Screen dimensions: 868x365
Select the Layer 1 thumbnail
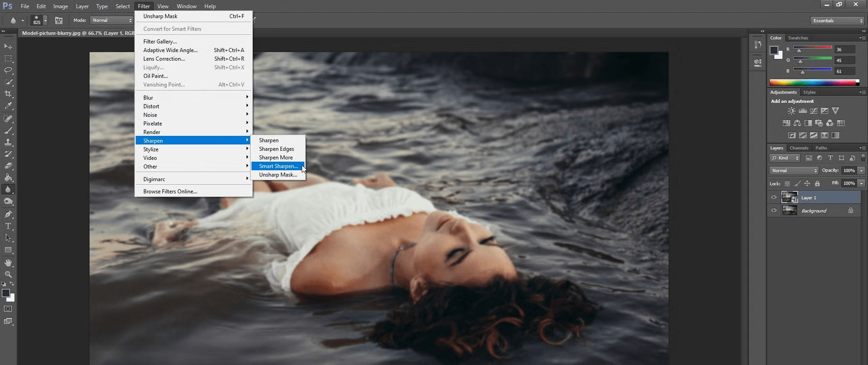(789, 197)
